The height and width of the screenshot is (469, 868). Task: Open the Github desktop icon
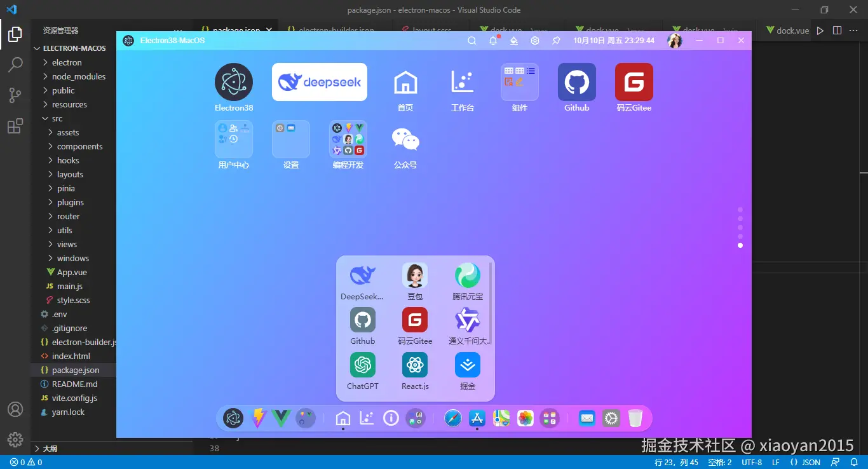click(577, 82)
